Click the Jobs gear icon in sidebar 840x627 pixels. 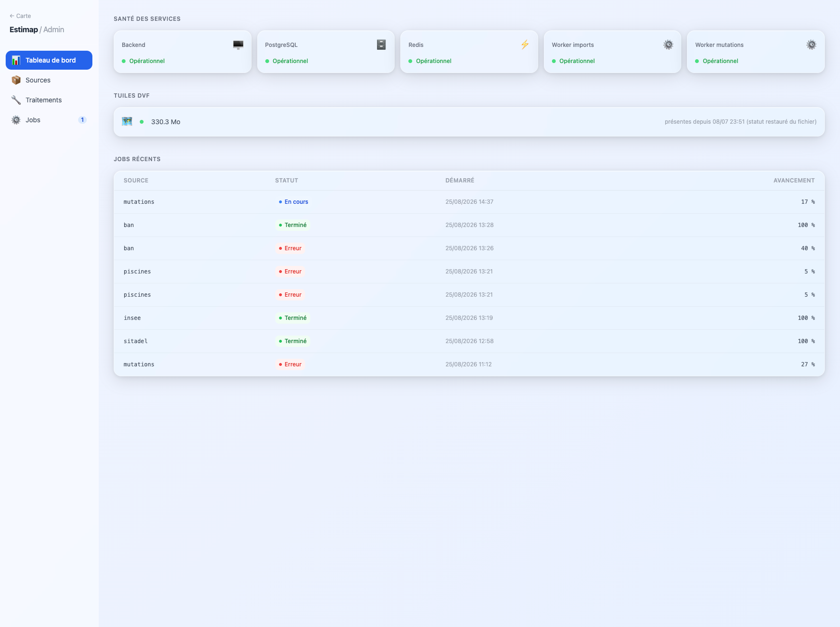click(16, 120)
